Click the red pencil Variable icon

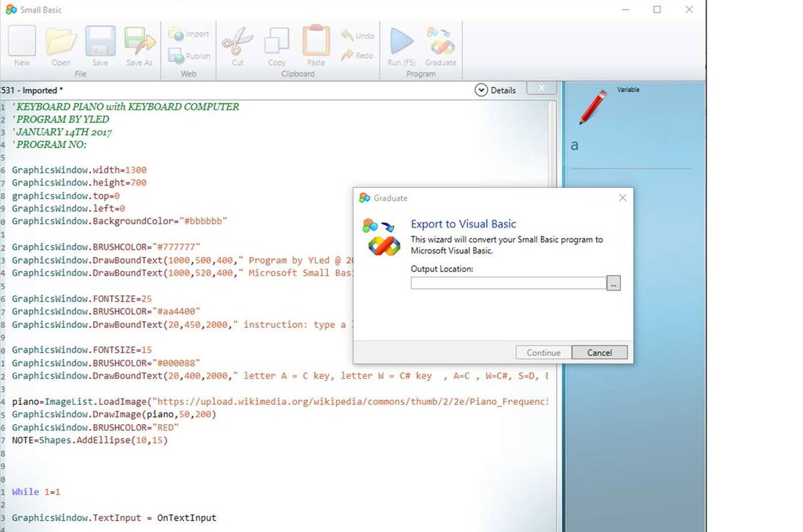(593, 107)
